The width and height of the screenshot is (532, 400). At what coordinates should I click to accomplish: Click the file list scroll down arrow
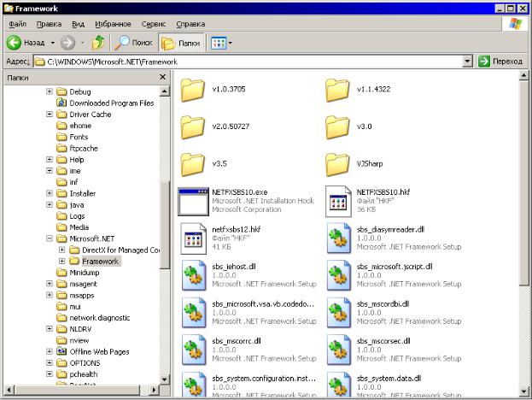523,391
